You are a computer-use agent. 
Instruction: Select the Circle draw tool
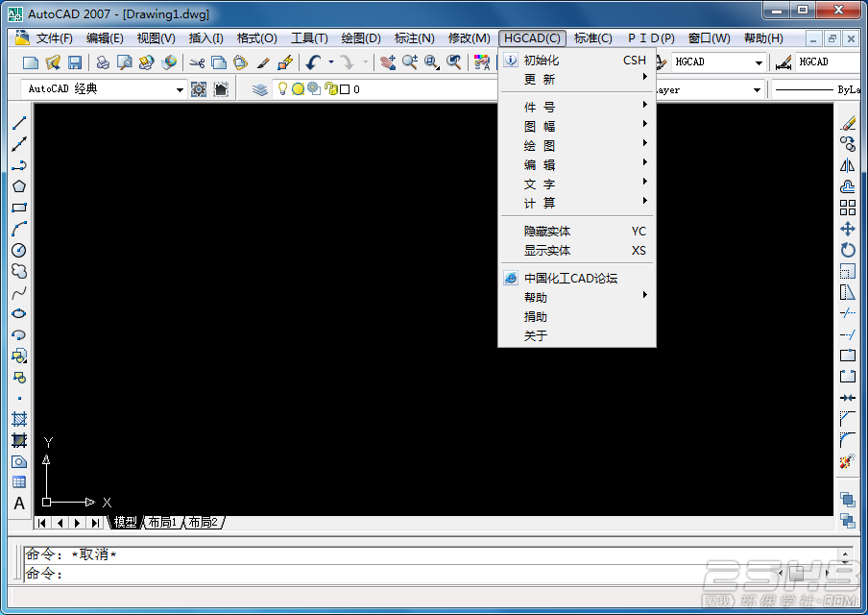pyautogui.click(x=19, y=250)
